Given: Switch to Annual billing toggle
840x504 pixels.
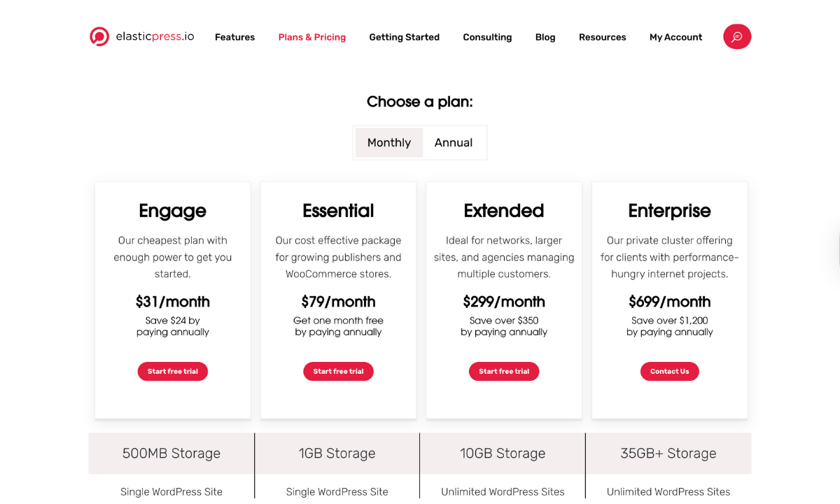Looking at the screenshot, I should point(454,143).
